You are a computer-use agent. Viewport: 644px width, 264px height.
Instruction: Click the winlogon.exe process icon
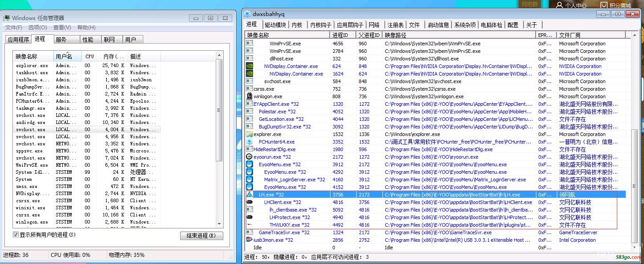tap(250, 96)
